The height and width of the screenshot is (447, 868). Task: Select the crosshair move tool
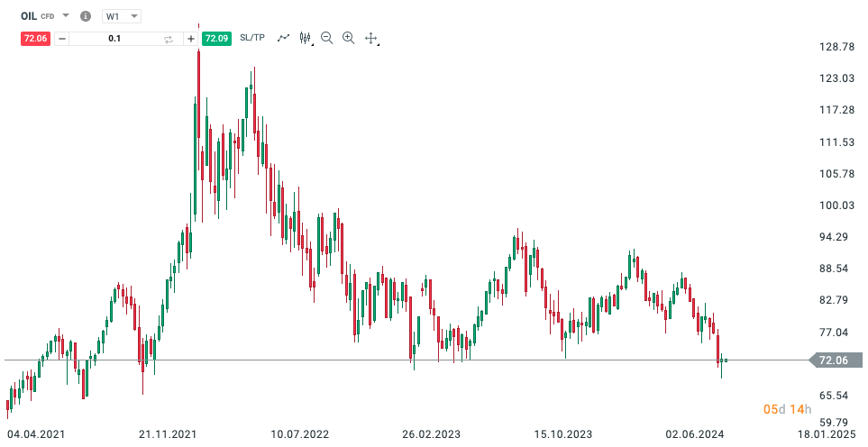370,39
